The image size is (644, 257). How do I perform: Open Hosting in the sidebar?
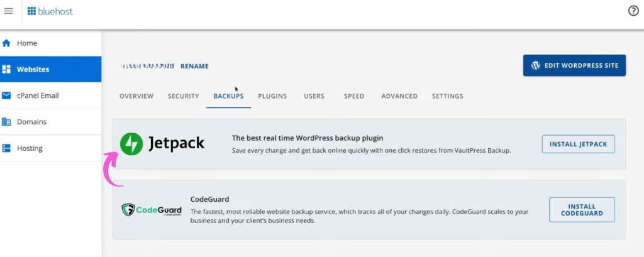50,148
